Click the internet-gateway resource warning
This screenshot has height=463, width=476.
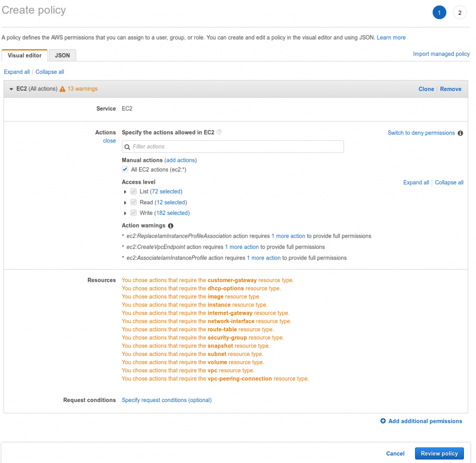[x=205, y=313]
